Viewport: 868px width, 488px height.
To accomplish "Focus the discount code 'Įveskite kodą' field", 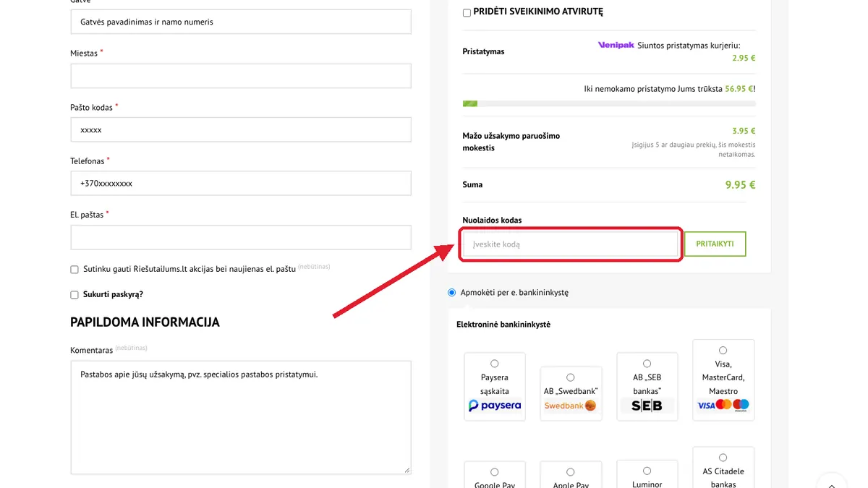I will pos(570,244).
